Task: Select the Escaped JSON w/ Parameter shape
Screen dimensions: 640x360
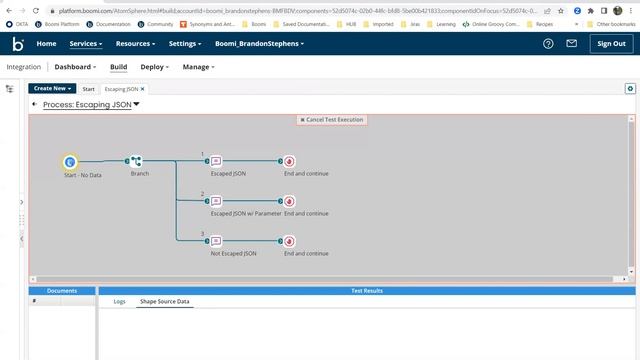Action: [216, 201]
